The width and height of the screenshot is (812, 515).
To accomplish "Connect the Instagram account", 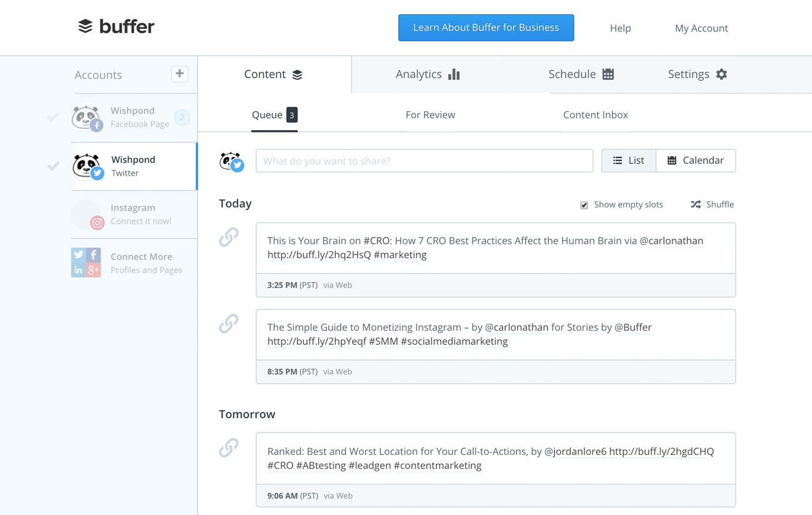I will click(x=134, y=214).
